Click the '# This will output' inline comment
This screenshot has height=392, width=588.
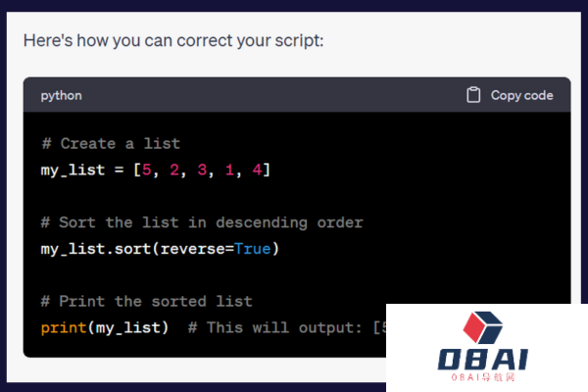[x=284, y=327]
